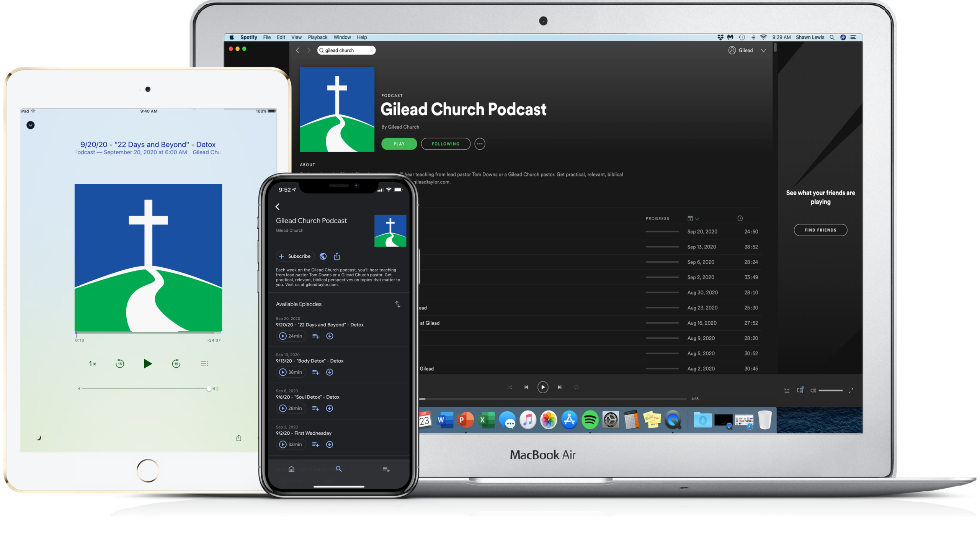Click the FIND FRIENDS button
This screenshot has width=980, height=535.
point(820,230)
